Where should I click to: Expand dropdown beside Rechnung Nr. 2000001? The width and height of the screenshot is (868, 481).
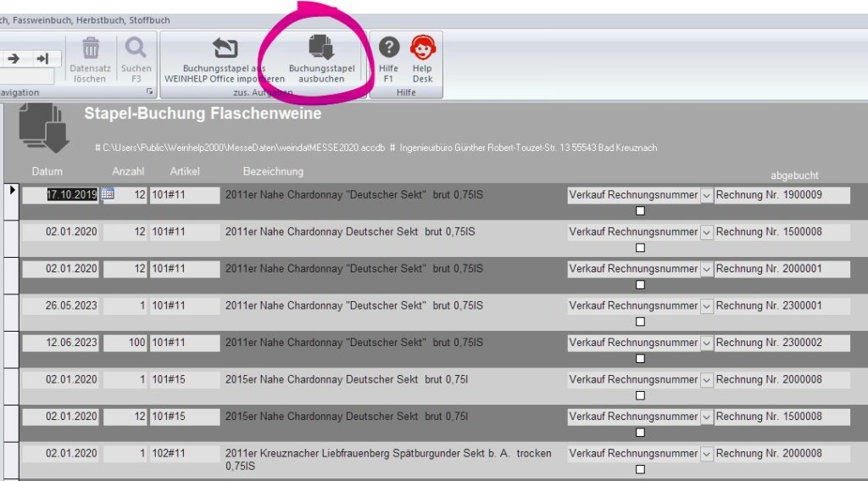[x=707, y=269]
